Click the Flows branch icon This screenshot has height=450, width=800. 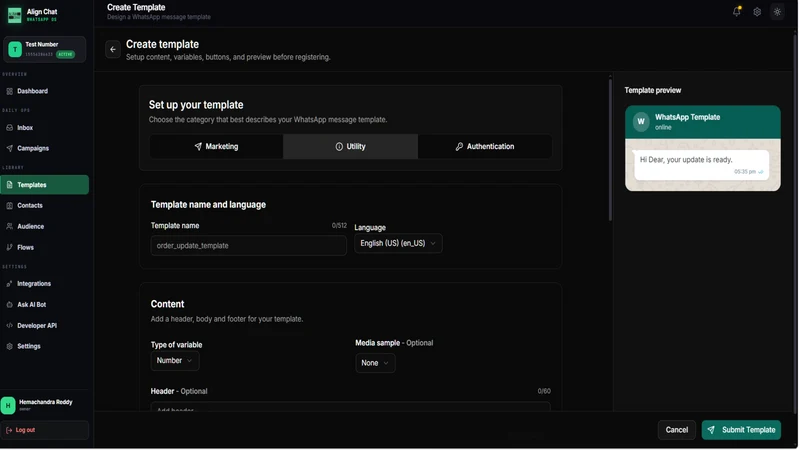tap(10, 247)
